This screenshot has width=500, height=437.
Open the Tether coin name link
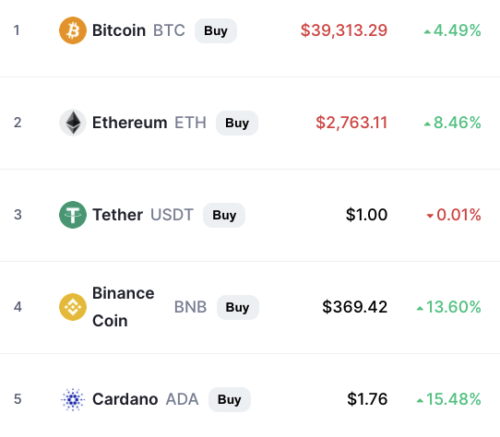118,215
